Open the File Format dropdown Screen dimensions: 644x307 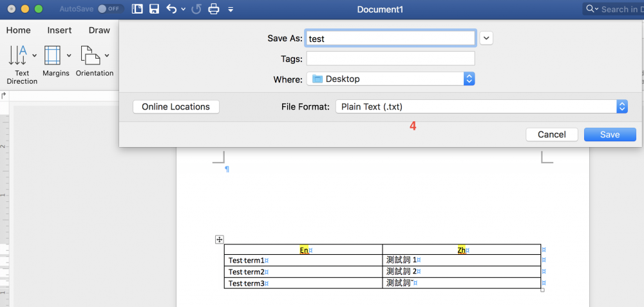pyautogui.click(x=621, y=106)
